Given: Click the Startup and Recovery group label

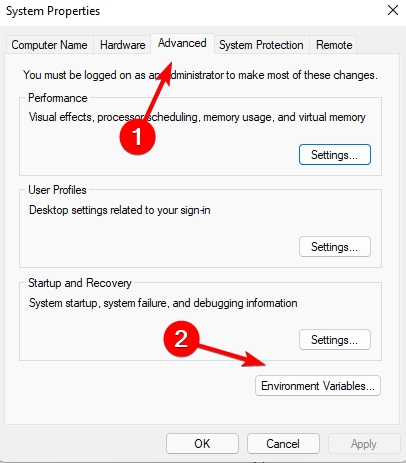Looking at the screenshot, I should 80,283.
